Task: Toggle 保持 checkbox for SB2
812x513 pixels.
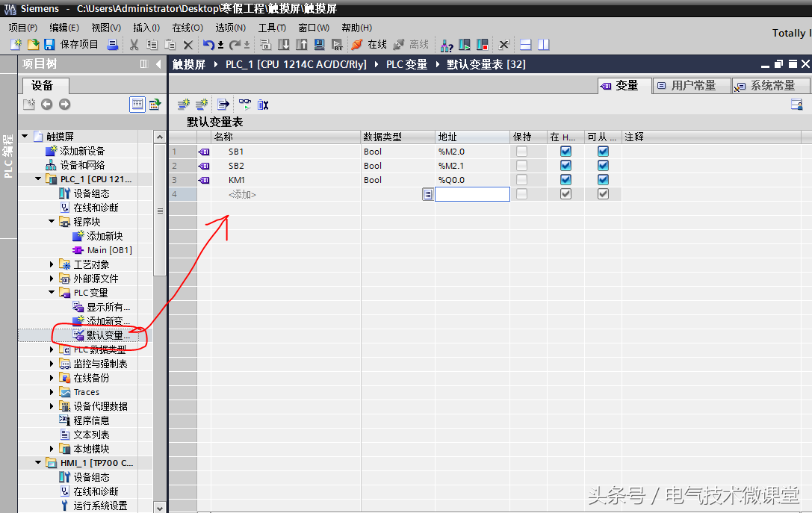Action: 521,166
